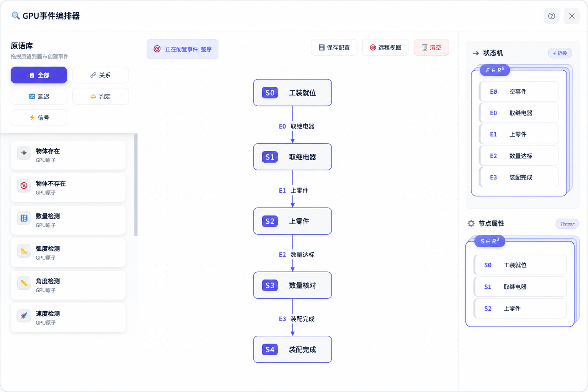Click the ruler icon of 角度检测
This screenshot has height=392, width=588.
pyautogui.click(x=24, y=283)
